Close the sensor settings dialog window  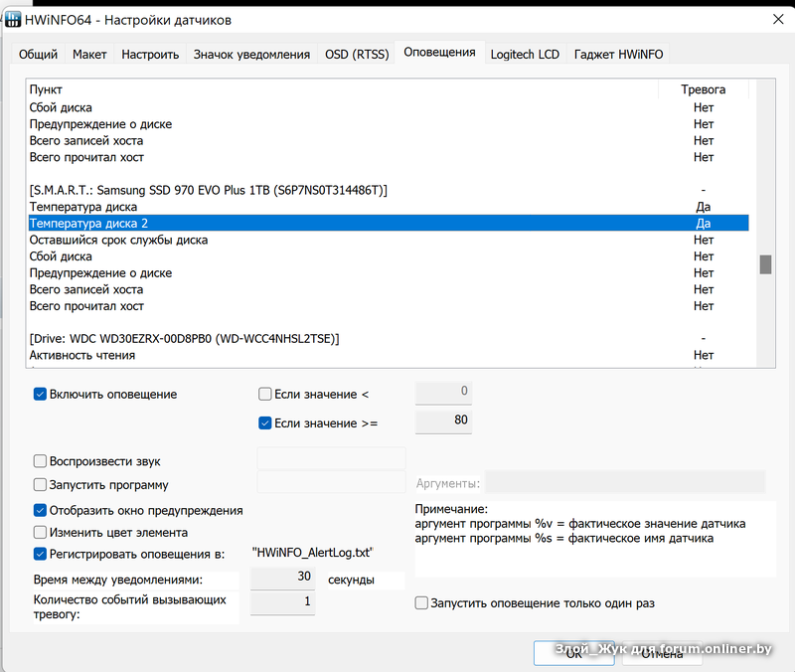776,18
